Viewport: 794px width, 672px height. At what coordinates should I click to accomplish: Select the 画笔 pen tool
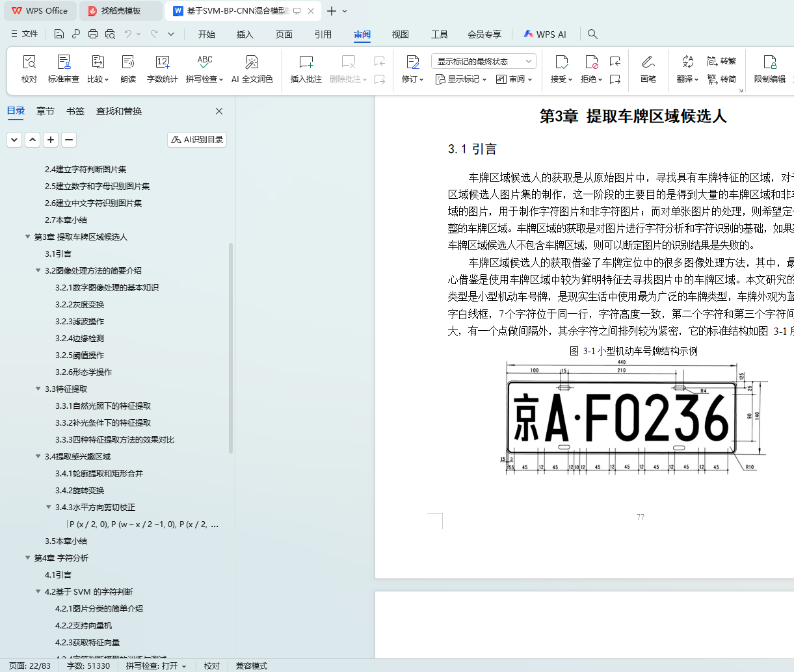tap(648, 68)
